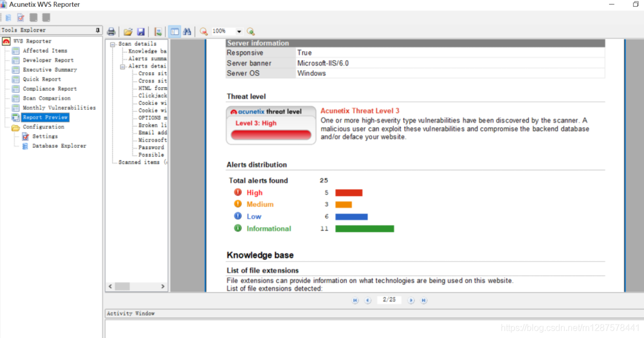Viewport: 644px width, 338px height.
Task: Click the orange Medium alerts bar
Action: pyautogui.click(x=343, y=204)
